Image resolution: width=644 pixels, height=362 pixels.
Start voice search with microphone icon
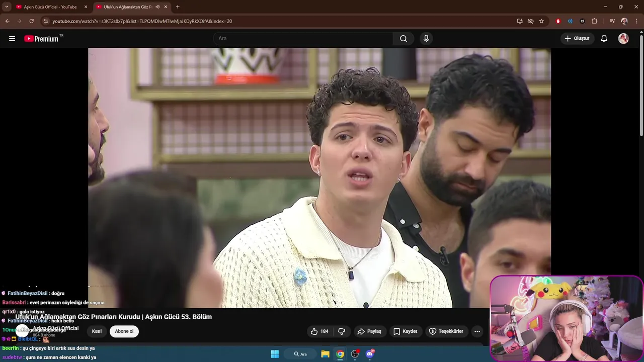(x=426, y=39)
